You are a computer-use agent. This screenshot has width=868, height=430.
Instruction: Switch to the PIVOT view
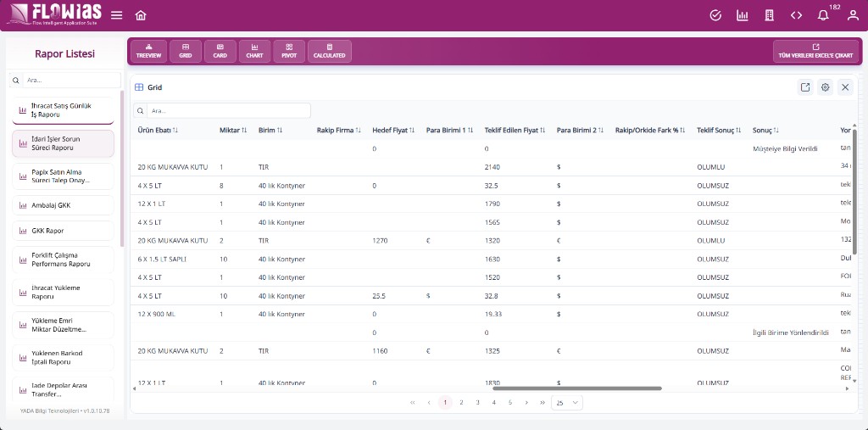[289, 51]
